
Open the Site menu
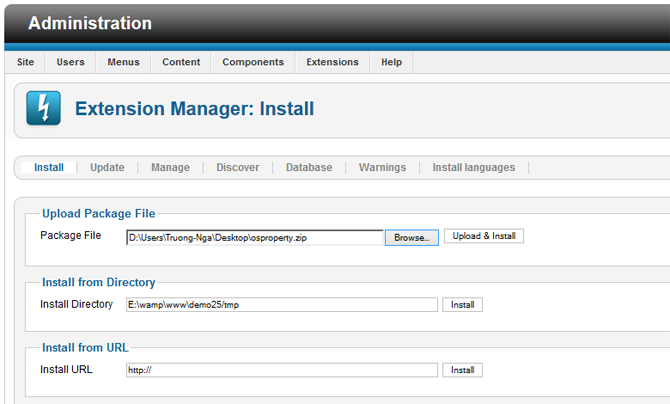pyautogui.click(x=26, y=62)
